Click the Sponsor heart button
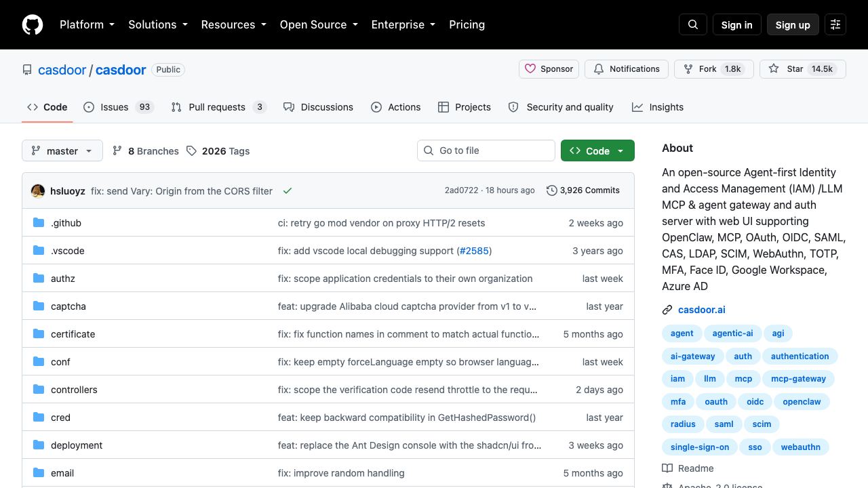 click(x=549, y=69)
